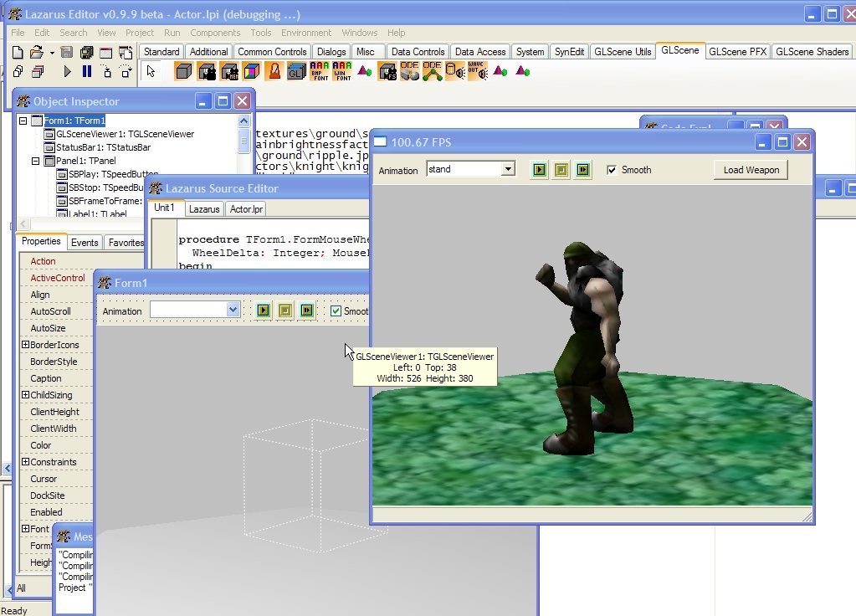Switch to the Common Controls tab
856x616 pixels.
[x=272, y=52]
